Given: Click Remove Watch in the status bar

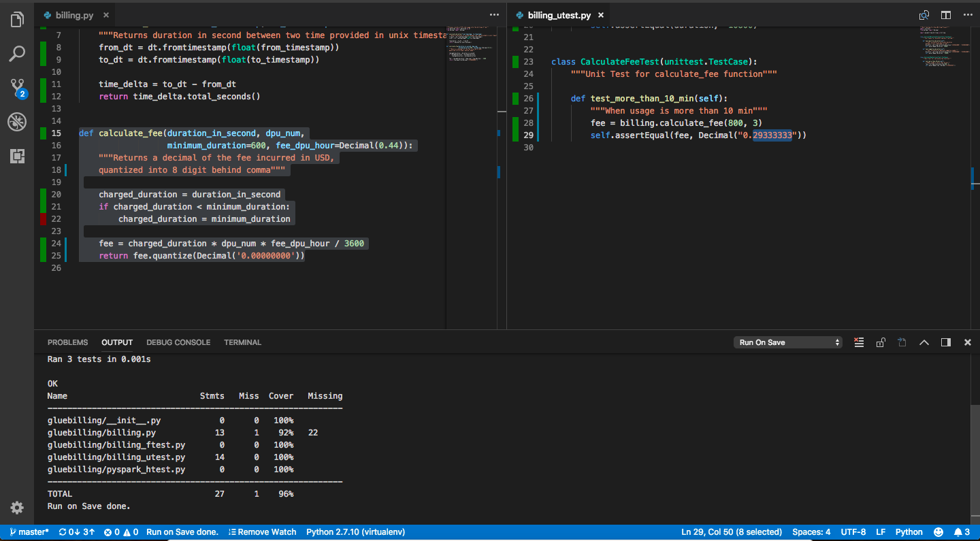Looking at the screenshot, I should point(263,532).
